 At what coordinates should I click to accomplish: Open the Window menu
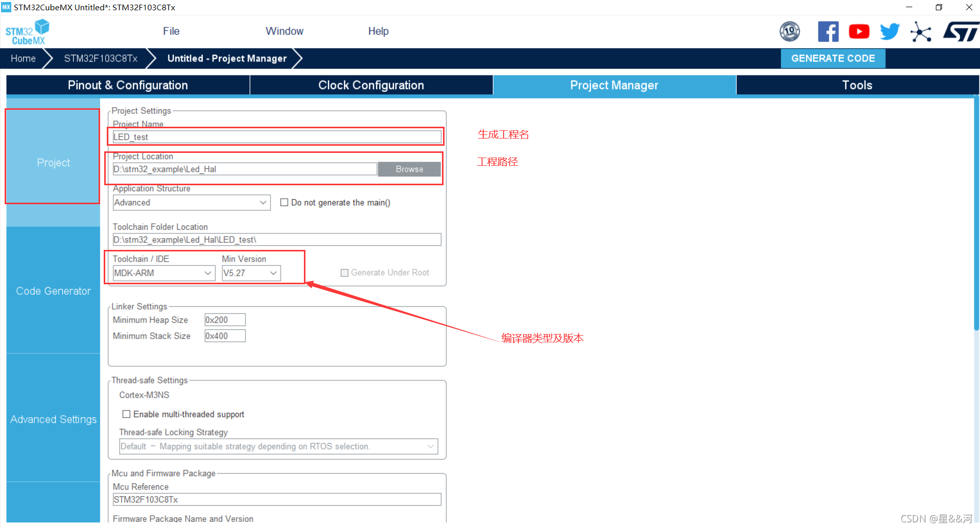click(x=284, y=31)
